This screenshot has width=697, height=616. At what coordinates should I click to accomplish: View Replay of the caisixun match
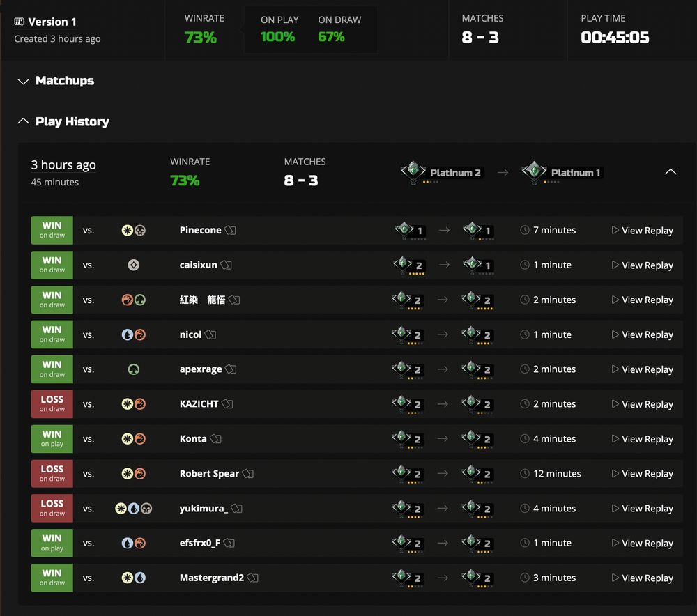click(643, 265)
